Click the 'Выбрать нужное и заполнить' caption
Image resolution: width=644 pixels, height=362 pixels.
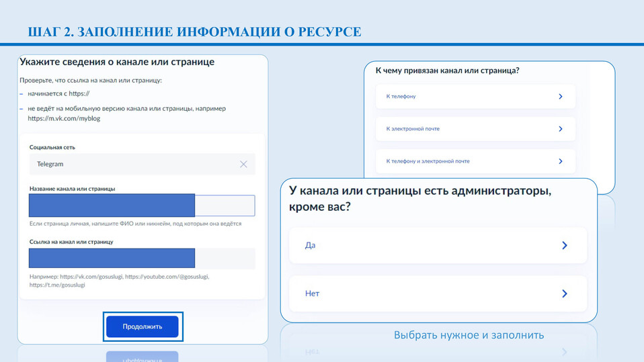tap(469, 334)
